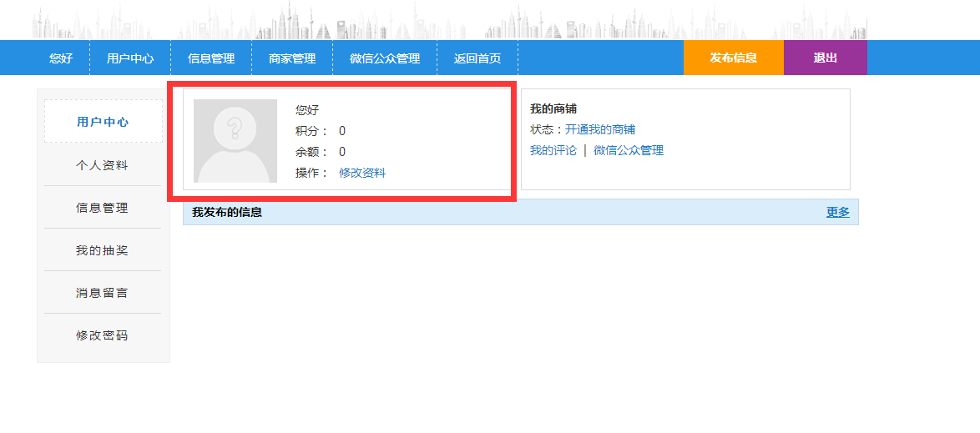Viewport: 980px width, 433px height.
Task: Click the 开通我的商铺 status link
Action: tap(599, 129)
